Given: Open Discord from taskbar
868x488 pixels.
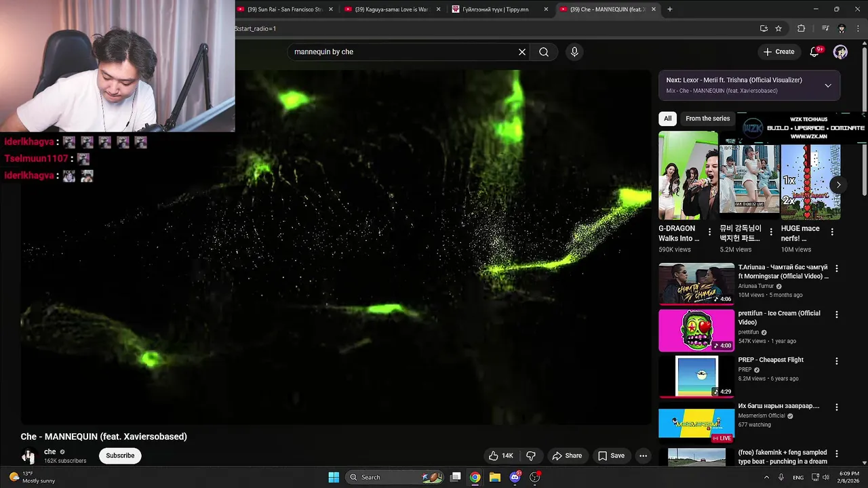Looking at the screenshot, I should [x=515, y=477].
